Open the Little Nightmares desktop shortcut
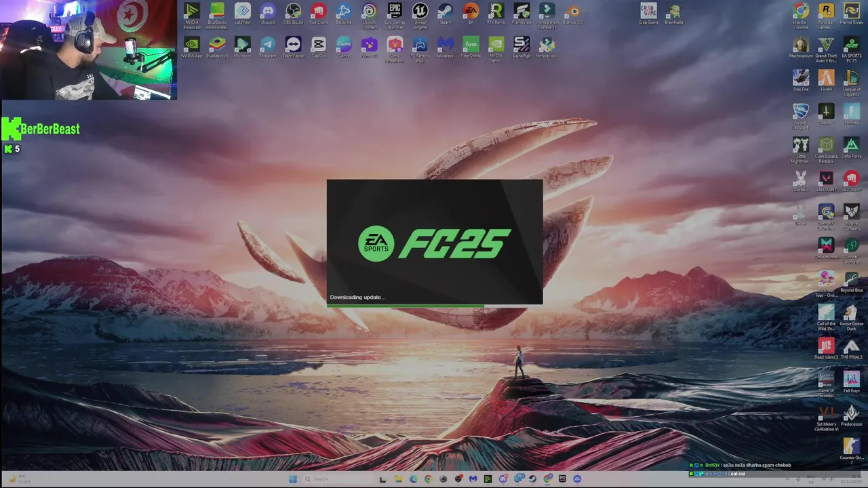Image resolution: width=868 pixels, height=488 pixels. tap(801, 150)
